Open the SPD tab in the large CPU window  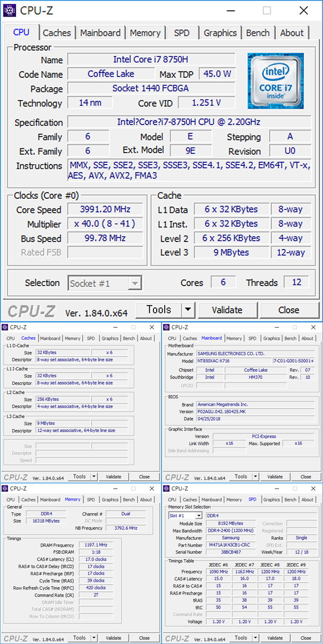182,33
